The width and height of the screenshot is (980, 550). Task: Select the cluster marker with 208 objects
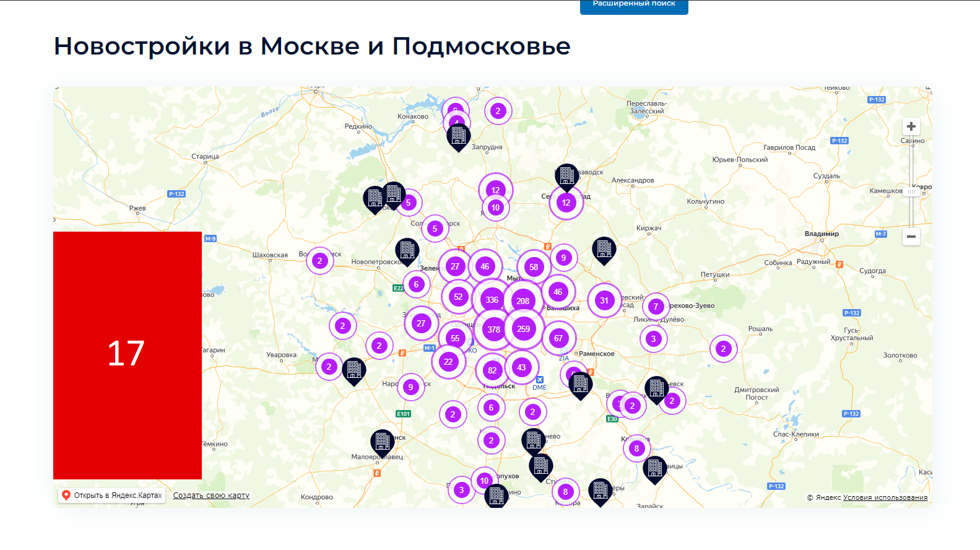523,301
